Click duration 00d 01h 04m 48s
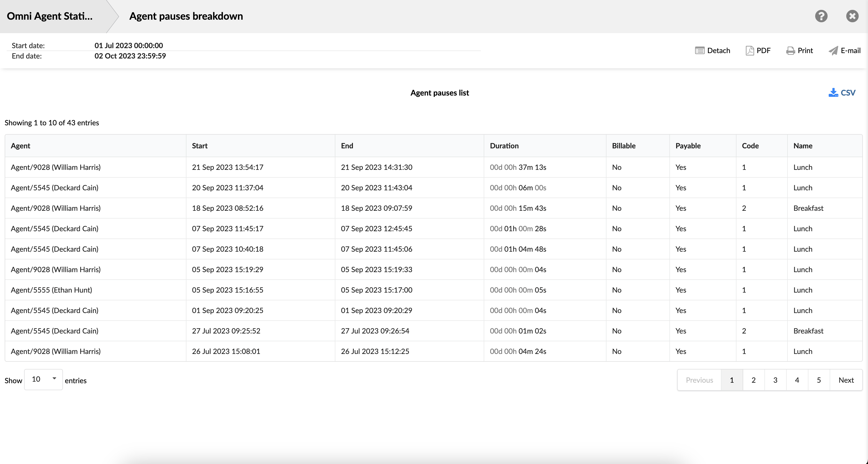 click(x=518, y=249)
